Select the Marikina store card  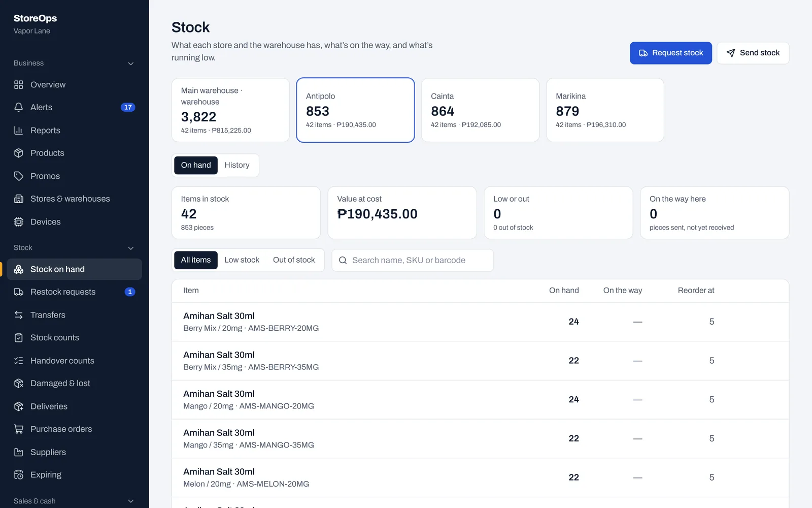605,110
